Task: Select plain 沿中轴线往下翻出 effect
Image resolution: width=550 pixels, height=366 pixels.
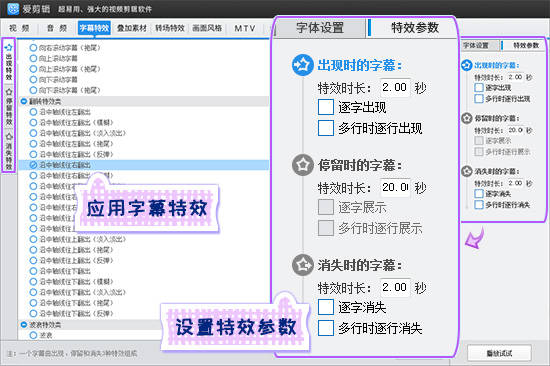Action: (60, 271)
